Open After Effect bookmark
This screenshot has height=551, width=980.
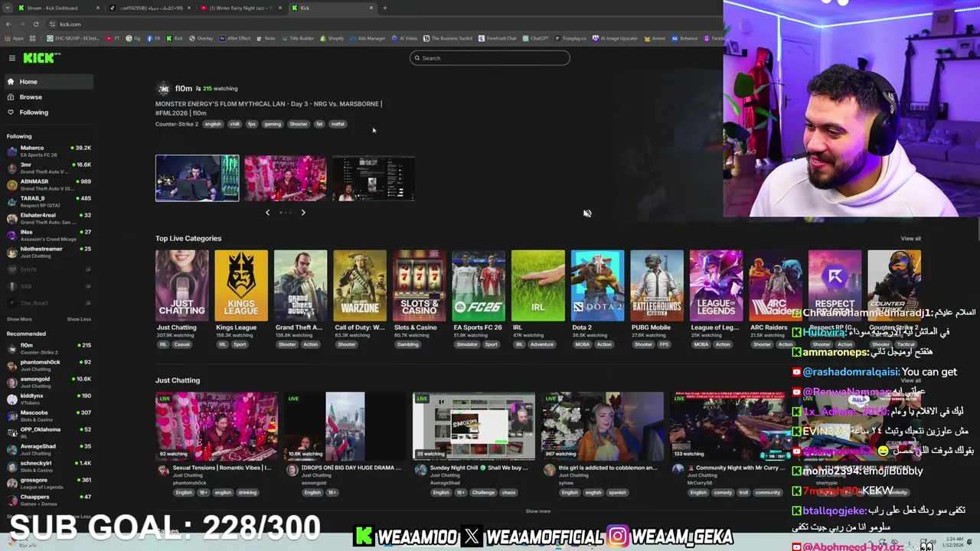235,38
